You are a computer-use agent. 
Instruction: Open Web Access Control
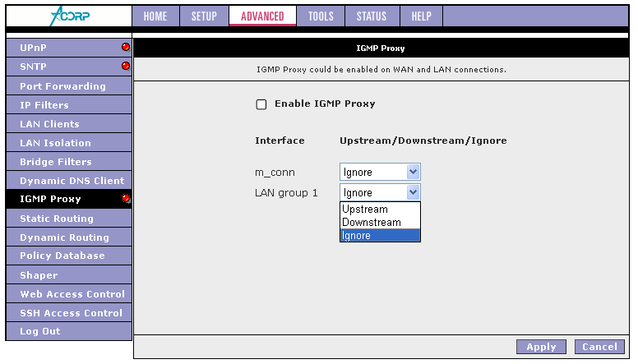coord(69,293)
